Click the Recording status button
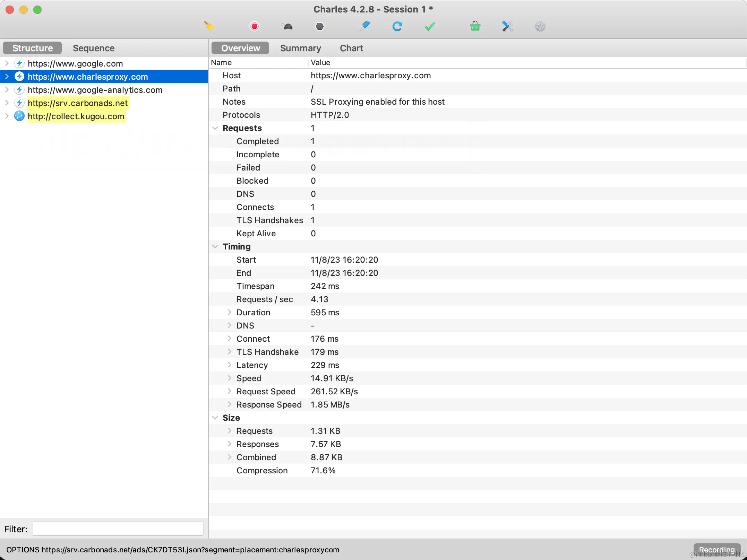The image size is (747, 560). point(716,550)
